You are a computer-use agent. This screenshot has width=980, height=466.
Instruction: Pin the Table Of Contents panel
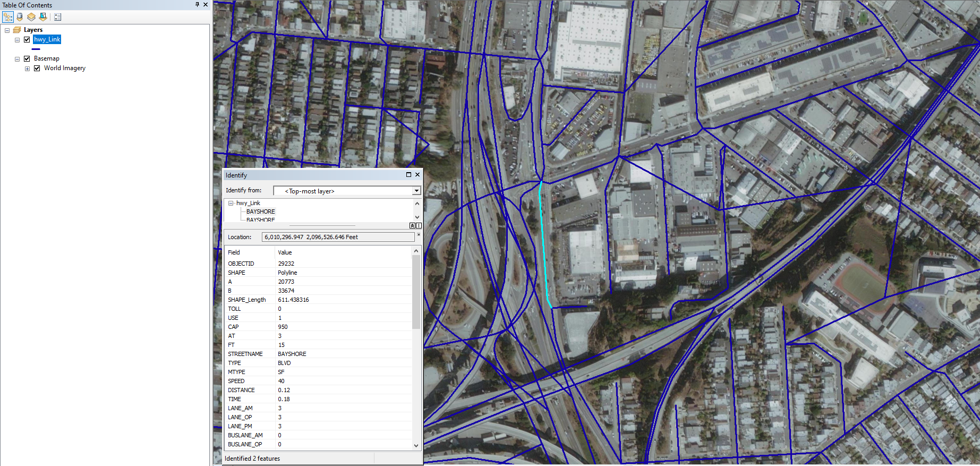point(198,4)
